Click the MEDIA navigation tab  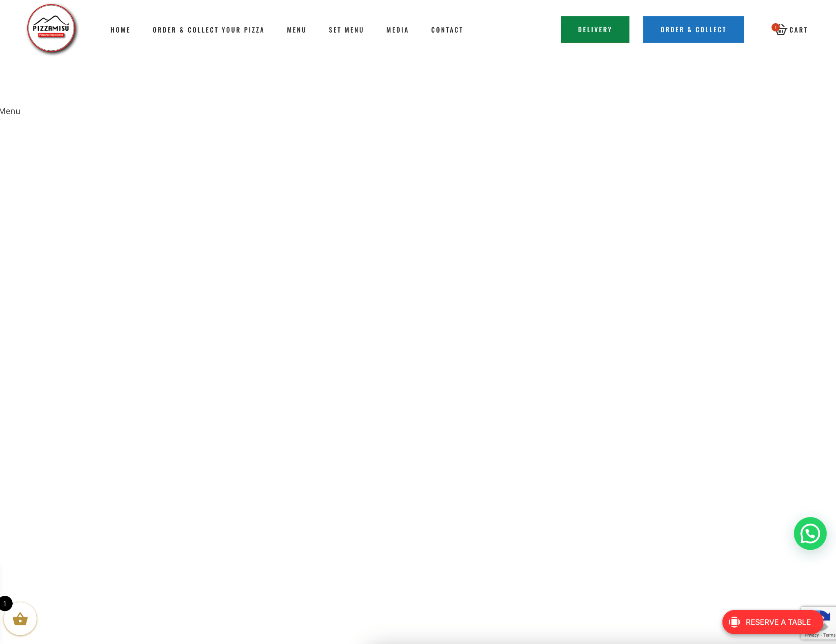tap(397, 29)
